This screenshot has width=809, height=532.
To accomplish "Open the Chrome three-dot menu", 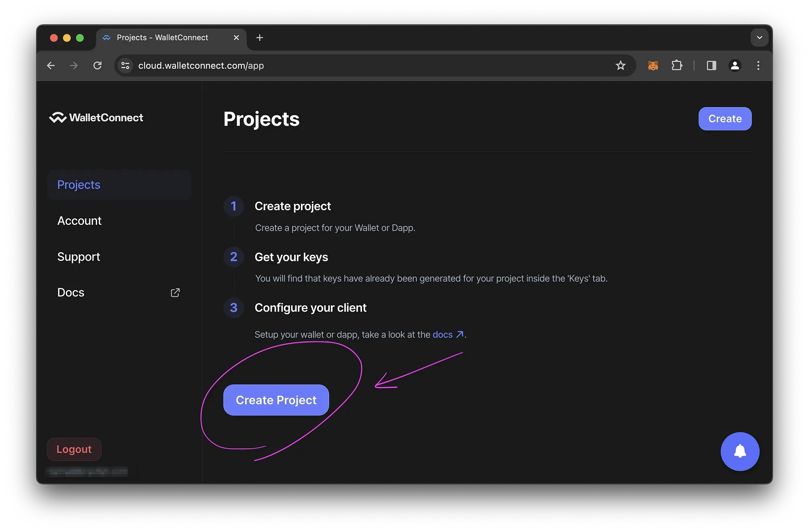I will pos(758,65).
